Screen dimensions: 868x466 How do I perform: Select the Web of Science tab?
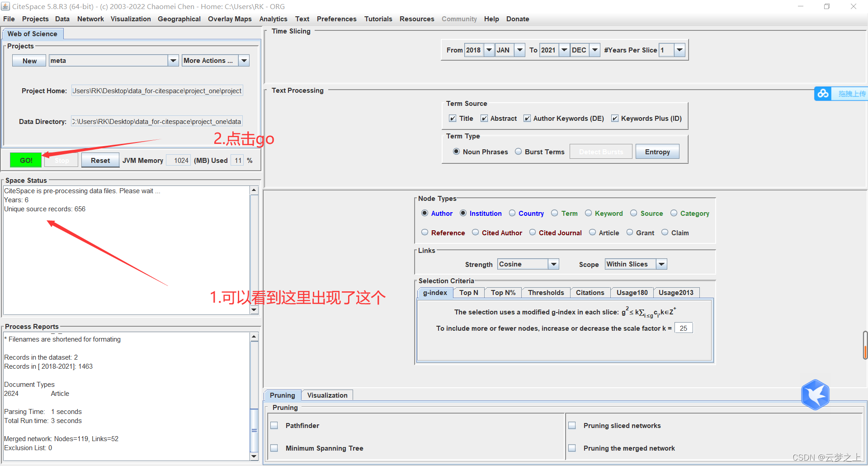33,34
